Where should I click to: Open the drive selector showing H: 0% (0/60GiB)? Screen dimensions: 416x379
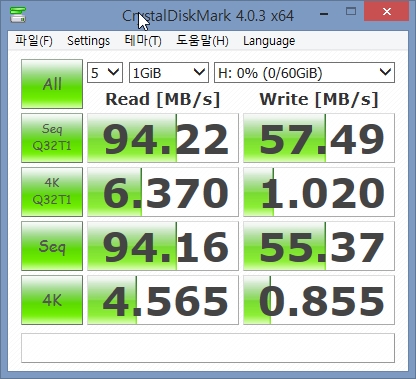coord(304,72)
